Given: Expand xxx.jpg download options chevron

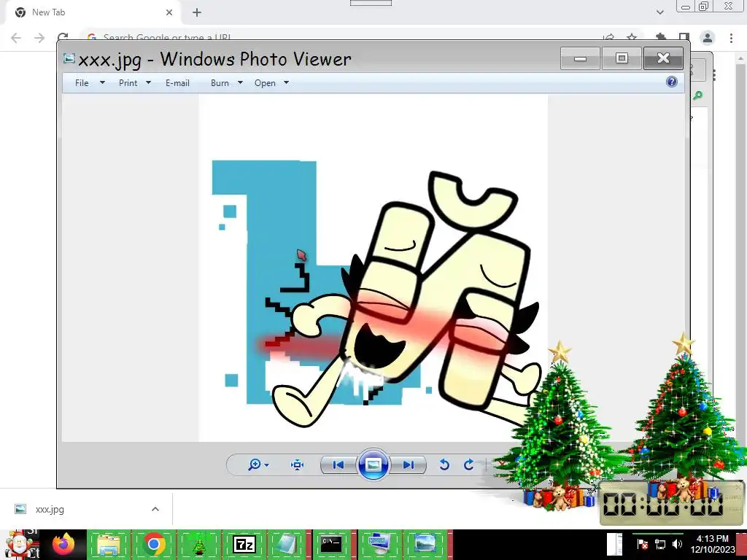Looking at the screenshot, I should pyautogui.click(x=155, y=509).
